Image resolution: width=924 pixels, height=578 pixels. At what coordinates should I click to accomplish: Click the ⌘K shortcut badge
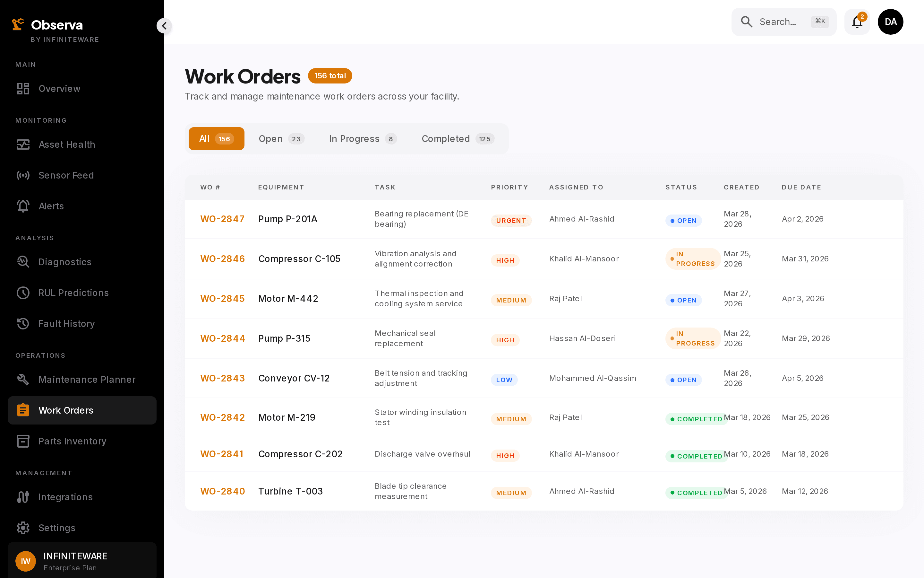coord(820,22)
